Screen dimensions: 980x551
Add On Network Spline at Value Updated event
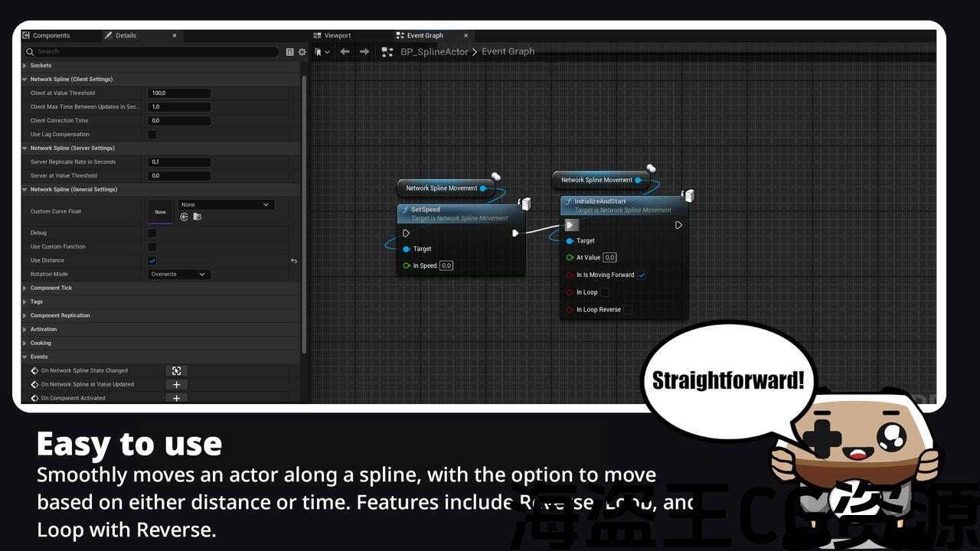click(176, 384)
